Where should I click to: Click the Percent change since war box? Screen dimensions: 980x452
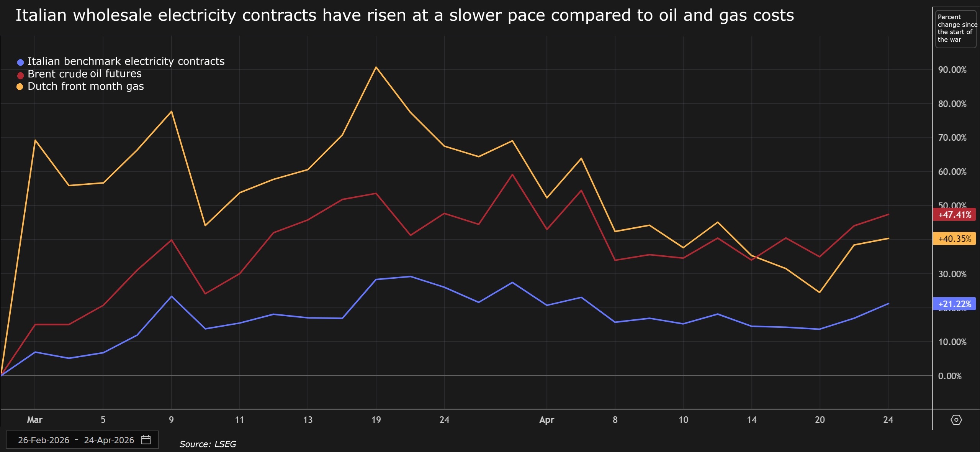(x=955, y=29)
